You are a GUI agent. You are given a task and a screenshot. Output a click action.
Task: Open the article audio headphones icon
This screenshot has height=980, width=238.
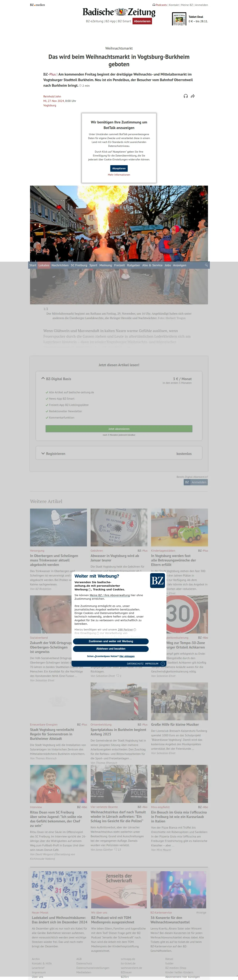186,96
